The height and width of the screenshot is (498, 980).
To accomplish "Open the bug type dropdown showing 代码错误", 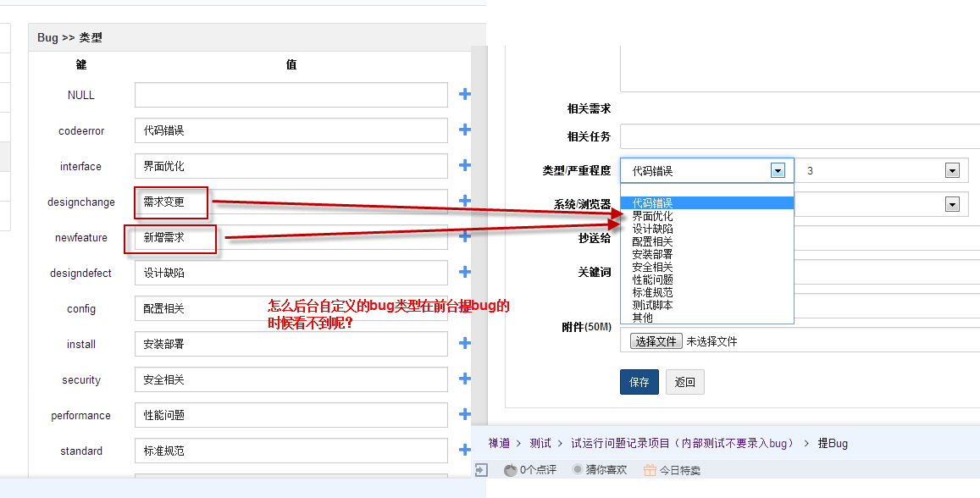I will click(x=707, y=170).
